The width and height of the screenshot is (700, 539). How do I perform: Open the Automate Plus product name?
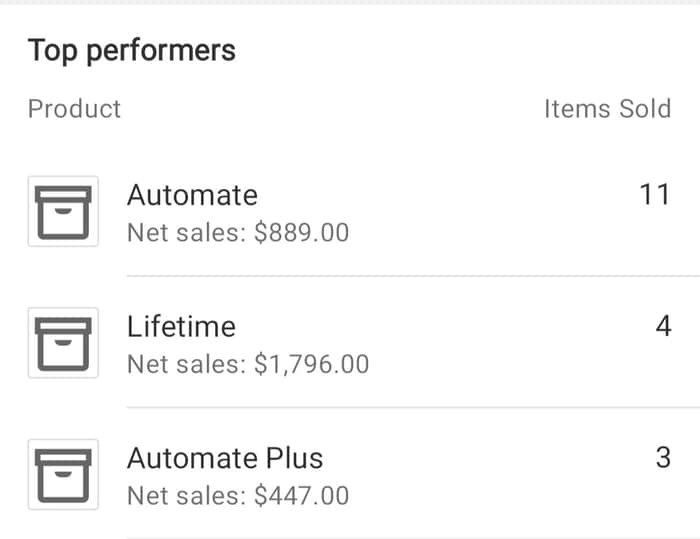click(225, 458)
